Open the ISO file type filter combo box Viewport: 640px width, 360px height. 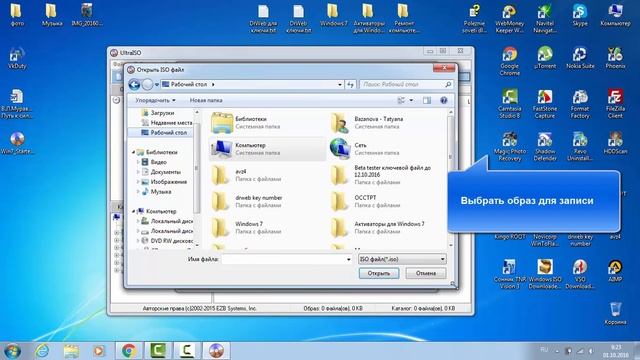point(402,259)
